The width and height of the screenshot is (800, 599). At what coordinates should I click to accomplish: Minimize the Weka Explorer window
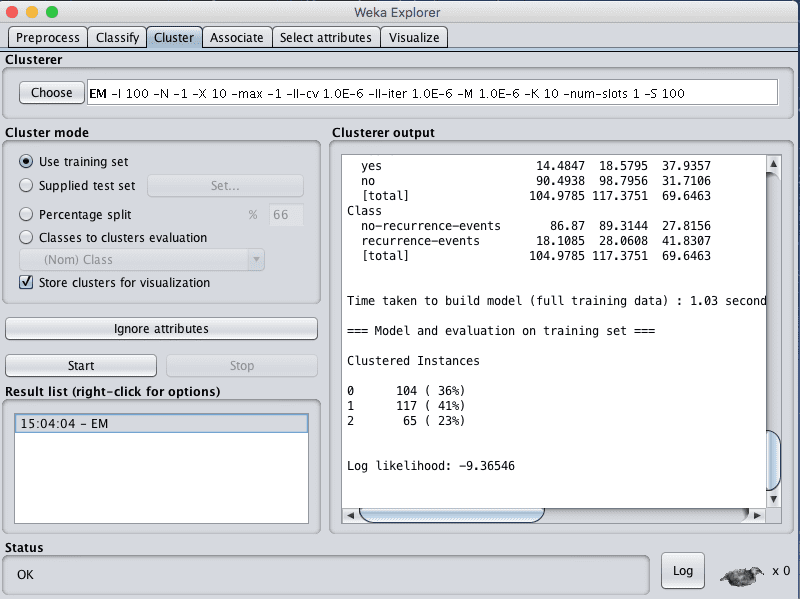32,12
